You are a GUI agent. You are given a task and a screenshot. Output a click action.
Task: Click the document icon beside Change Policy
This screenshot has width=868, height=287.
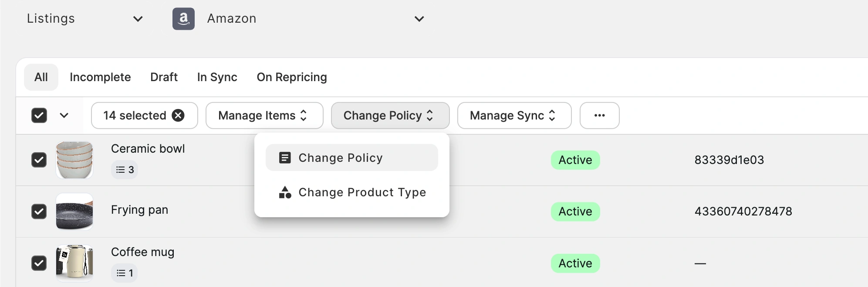click(285, 157)
